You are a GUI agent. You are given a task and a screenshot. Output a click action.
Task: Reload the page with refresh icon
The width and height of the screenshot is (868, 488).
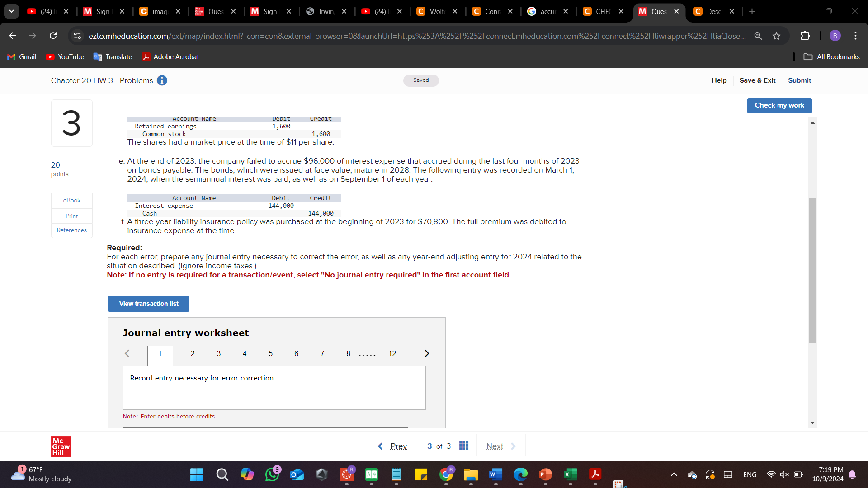[x=53, y=36]
